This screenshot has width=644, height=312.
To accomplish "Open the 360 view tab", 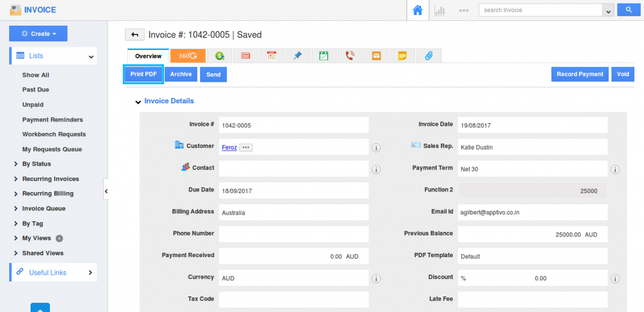I will 187,56.
